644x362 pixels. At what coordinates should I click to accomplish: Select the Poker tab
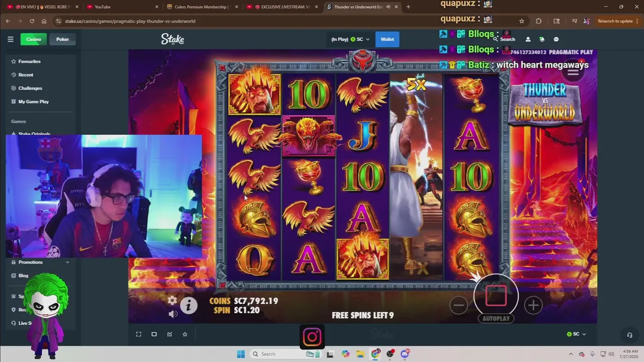[62, 39]
